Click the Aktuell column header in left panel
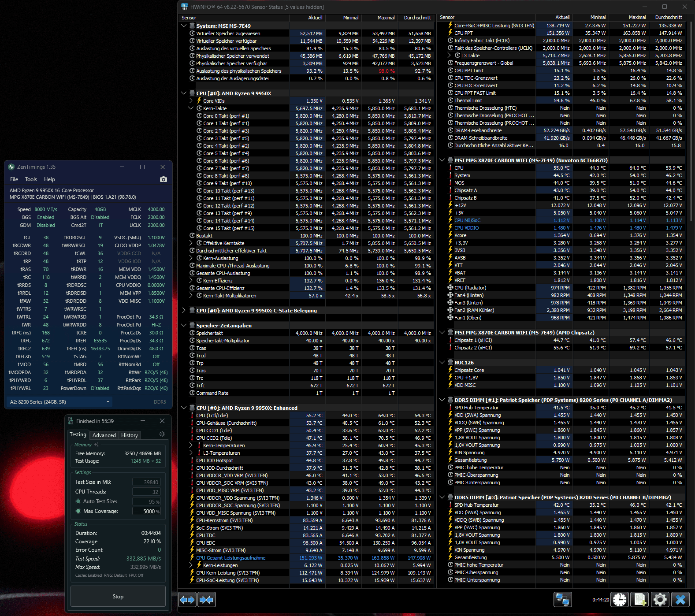The width and height of the screenshot is (695, 616). tap(307, 18)
